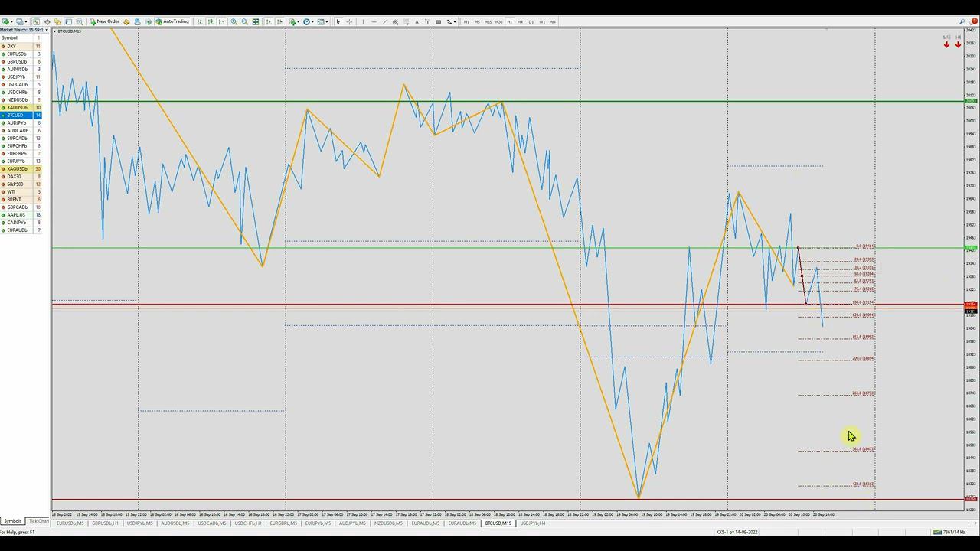Screen dimensions: 980x551
Task: Switch to BTCUSD,M15 chart tab
Action: (498, 523)
